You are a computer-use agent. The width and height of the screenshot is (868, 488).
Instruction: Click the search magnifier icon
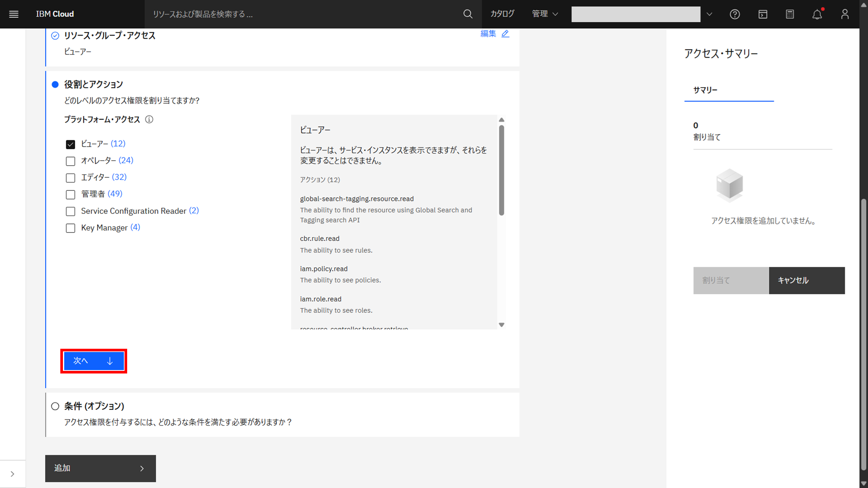468,14
